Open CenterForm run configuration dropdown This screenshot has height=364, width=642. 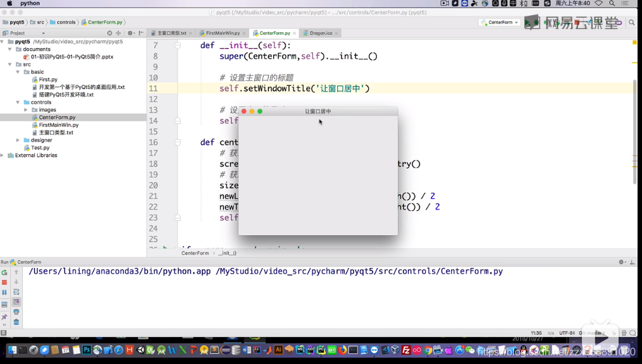[500, 22]
